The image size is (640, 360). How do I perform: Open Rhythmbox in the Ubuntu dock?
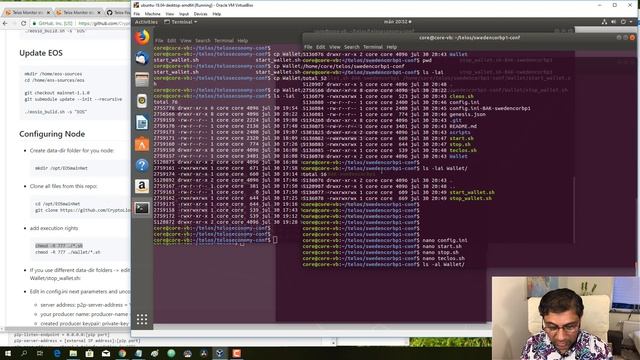pyautogui.click(x=142, y=101)
